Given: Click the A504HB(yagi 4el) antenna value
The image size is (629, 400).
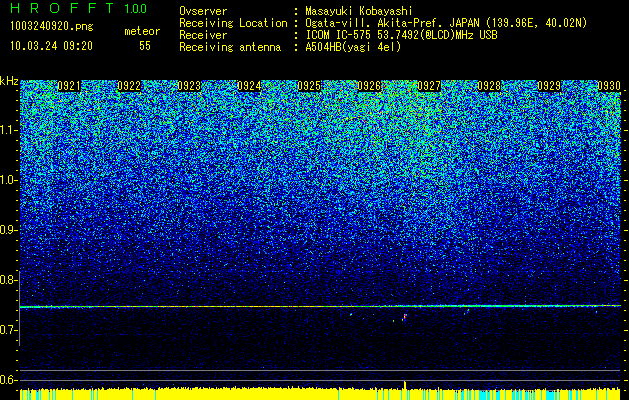Looking at the screenshot, I should click(x=353, y=47).
